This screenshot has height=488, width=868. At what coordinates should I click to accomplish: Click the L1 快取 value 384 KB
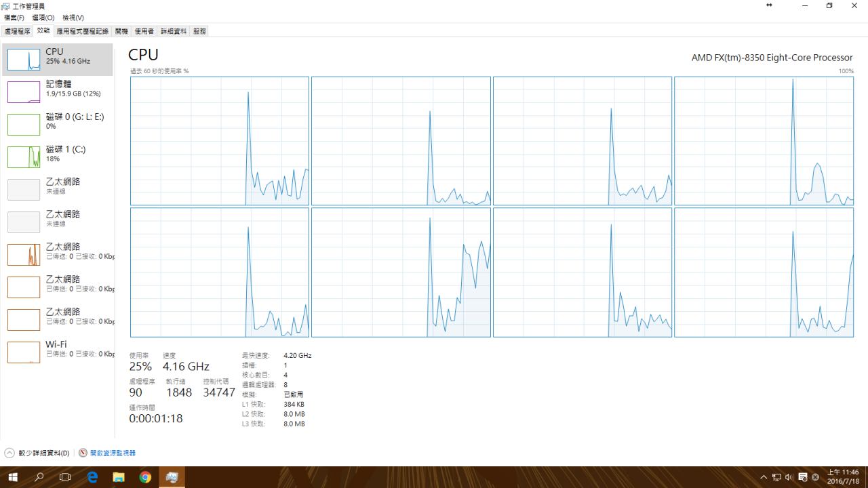point(294,405)
